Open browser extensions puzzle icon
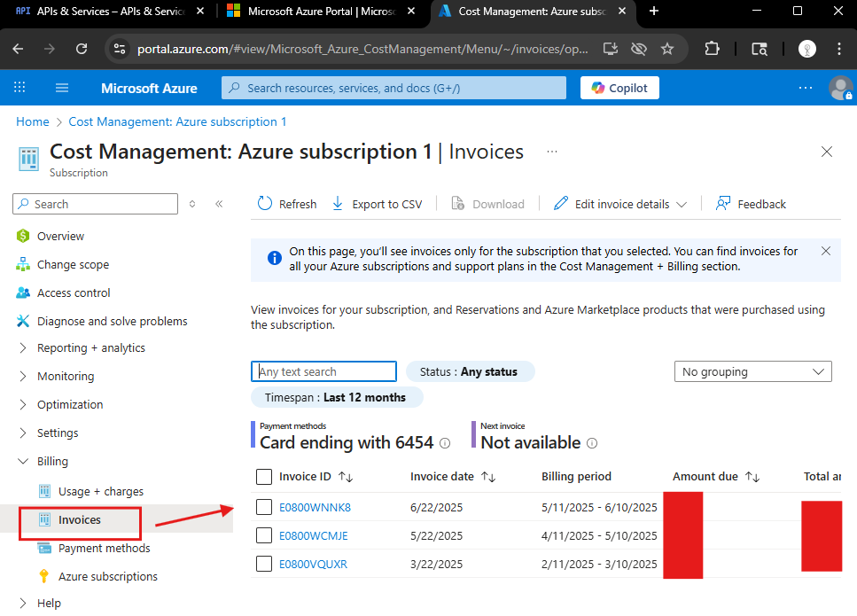The image size is (857, 616). 712,49
